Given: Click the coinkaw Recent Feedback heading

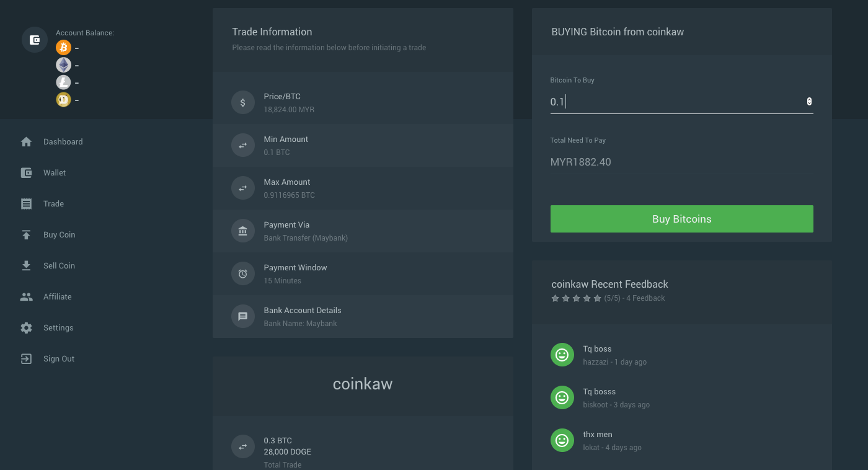Looking at the screenshot, I should [x=609, y=285].
